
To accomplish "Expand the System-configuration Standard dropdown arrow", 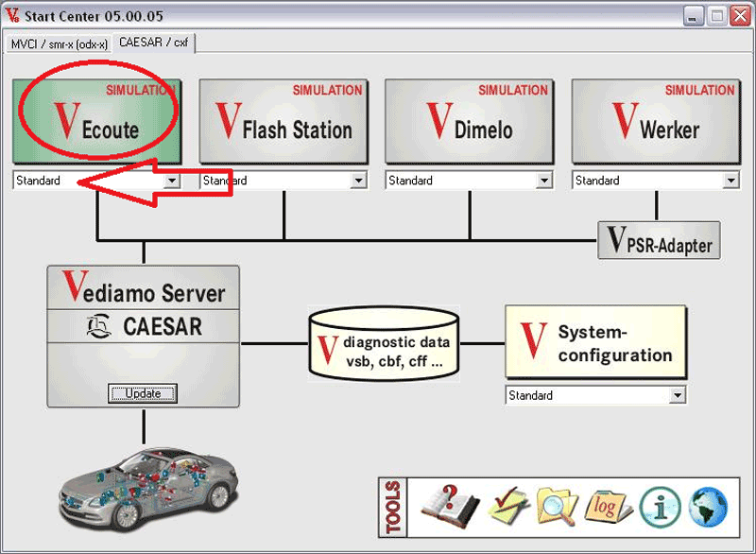I will coord(678,395).
